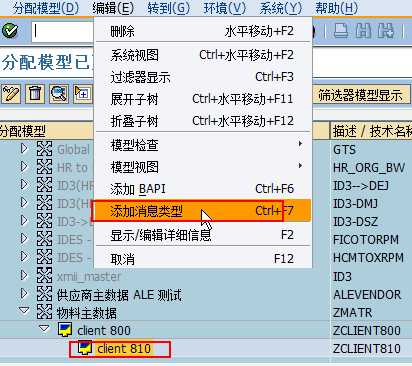This screenshot has height=366, width=412.
Task: Collapse the 物料主数据 node
Action: point(24,311)
